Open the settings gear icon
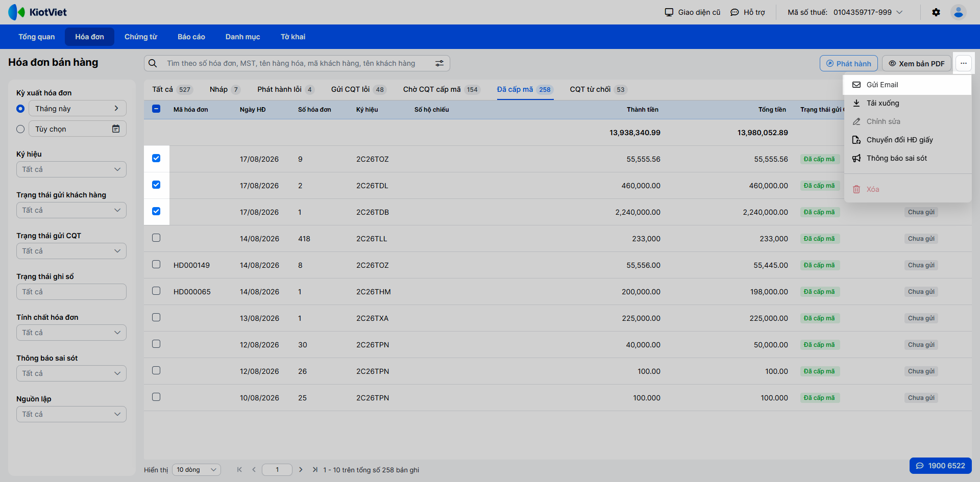The width and height of the screenshot is (980, 482). (936, 12)
